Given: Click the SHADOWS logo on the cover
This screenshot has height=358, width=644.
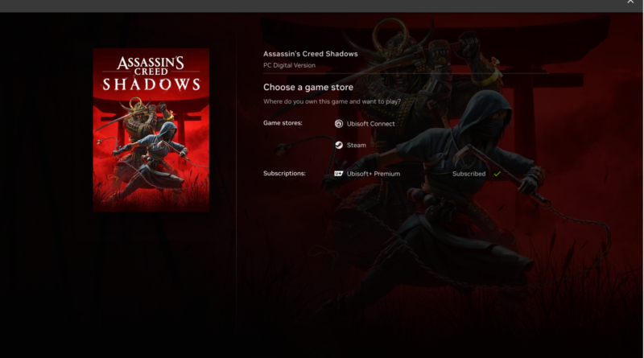Looking at the screenshot, I should click(x=151, y=83).
